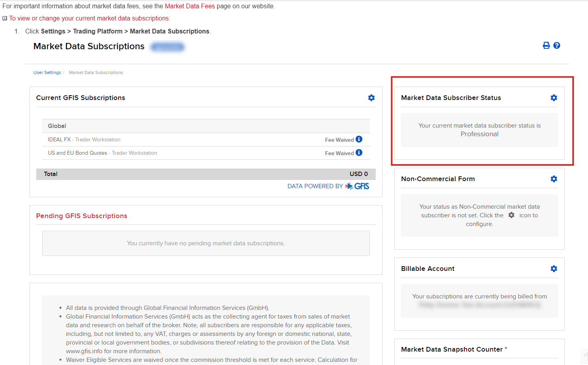Screen dimensions: 588x365
Task: Click the 'USD 0' total value
Action: [359, 174]
